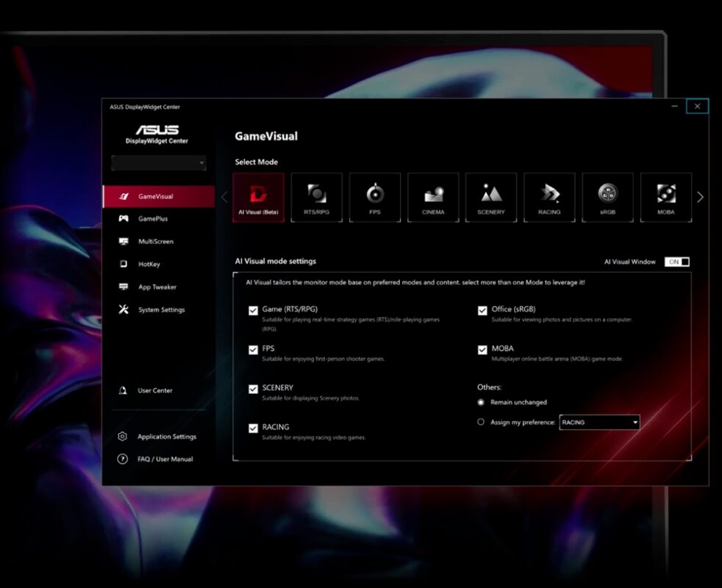This screenshot has width=722, height=588.
Task: Open FAQ / User Manual
Action: (165, 459)
